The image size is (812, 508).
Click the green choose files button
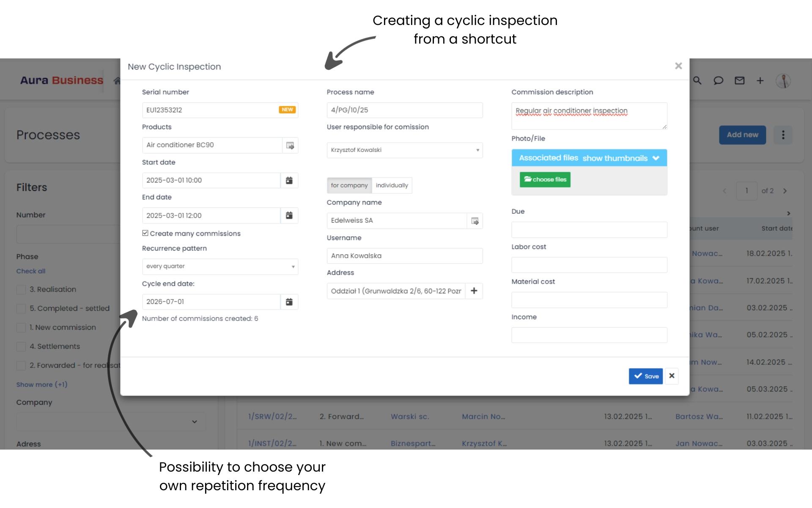(x=545, y=179)
